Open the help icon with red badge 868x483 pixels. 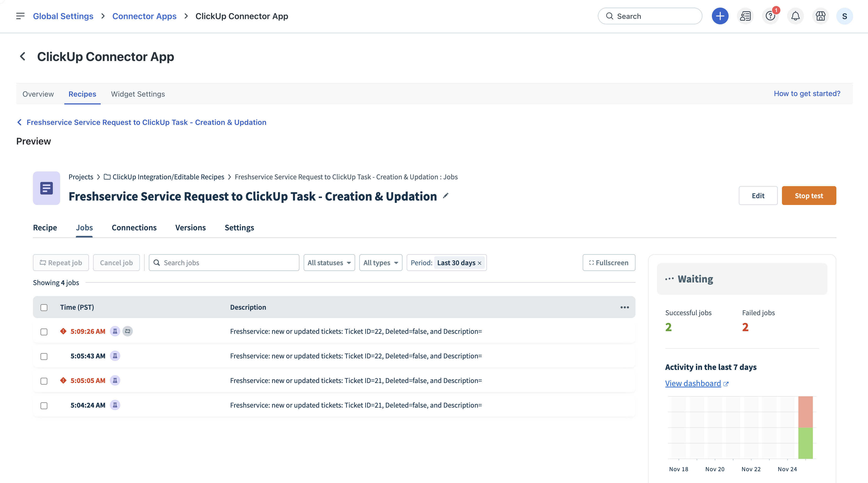tap(770, 16)
